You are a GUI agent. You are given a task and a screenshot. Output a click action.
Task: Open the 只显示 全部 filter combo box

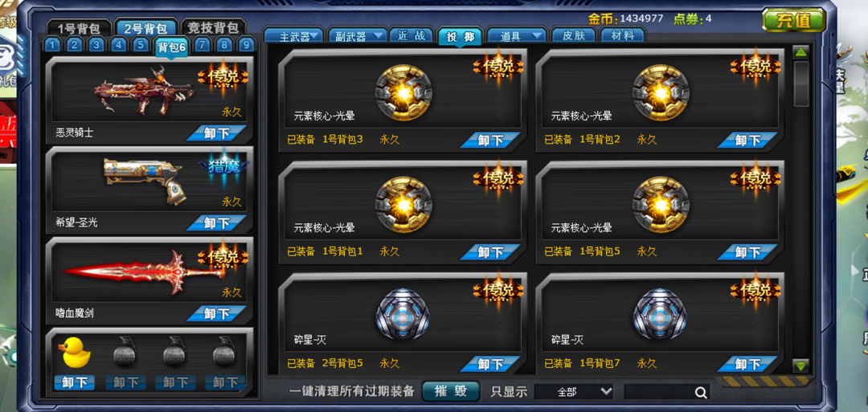(574, 392)
